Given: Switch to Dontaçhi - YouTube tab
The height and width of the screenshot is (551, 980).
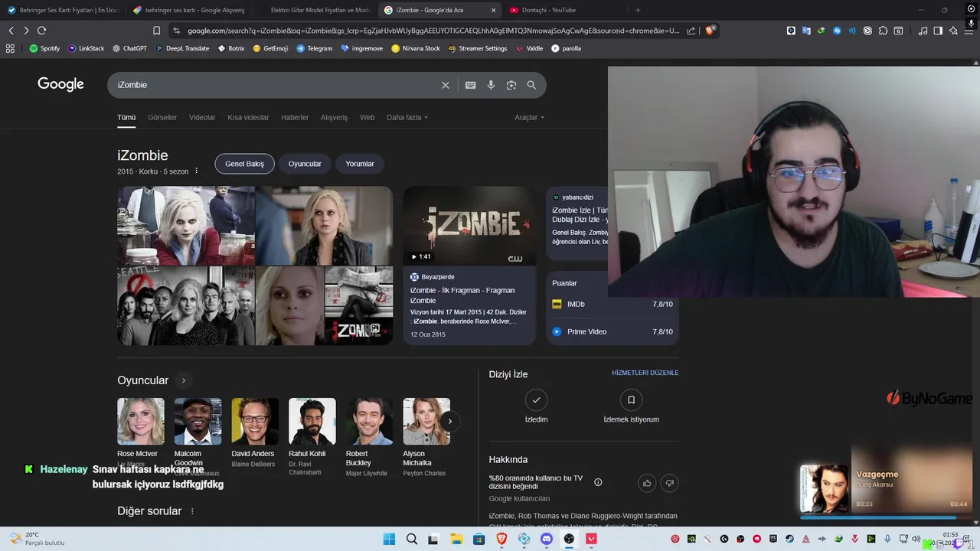Looking at the screenshot, I should pyautogui.click(x=565, y=10).
